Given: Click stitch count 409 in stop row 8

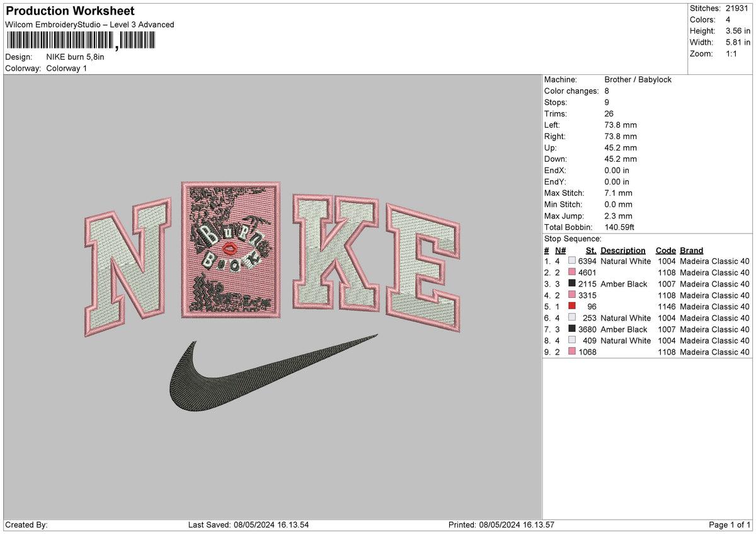Looking at the screenshot, I should 590,341.
